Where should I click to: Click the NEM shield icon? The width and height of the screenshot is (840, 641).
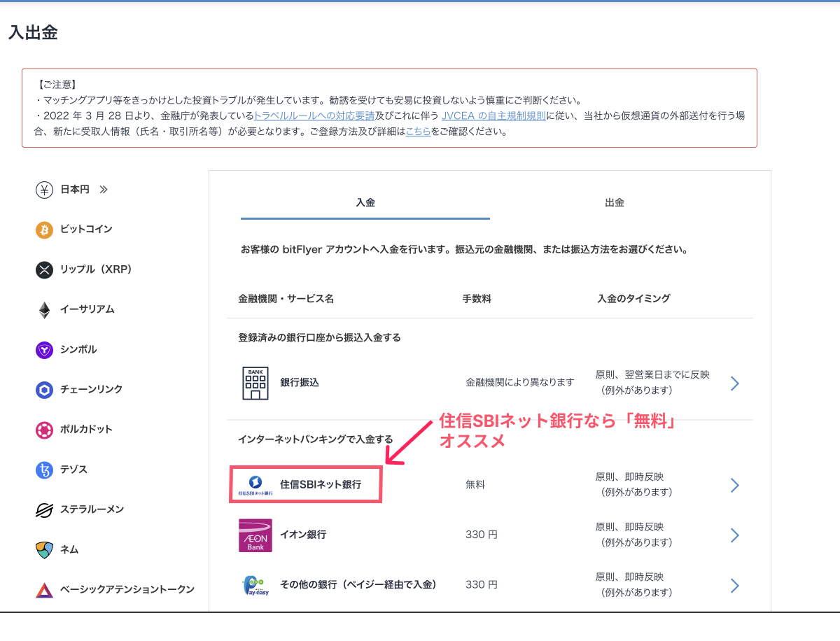[x=45, y=550]
